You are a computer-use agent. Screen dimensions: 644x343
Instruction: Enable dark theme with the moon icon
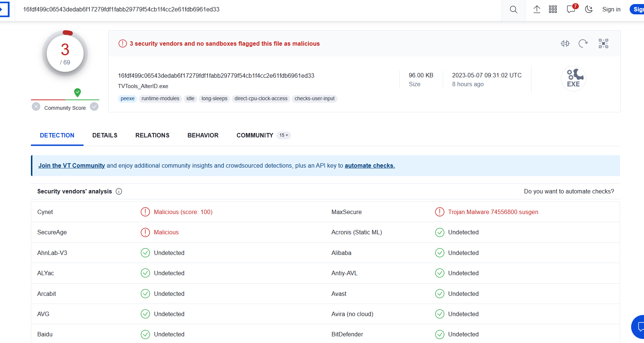(x=588, y=10)
